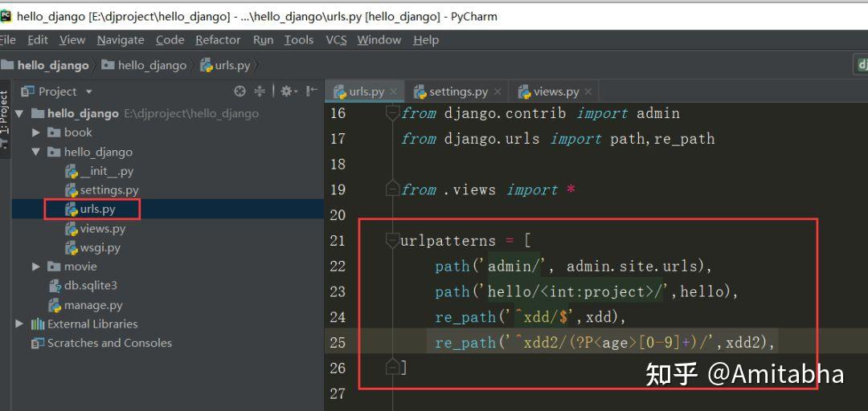Click PyCharm app icon in title bar
The width and height of the screenshot is (868, 411).
point(6,16)
